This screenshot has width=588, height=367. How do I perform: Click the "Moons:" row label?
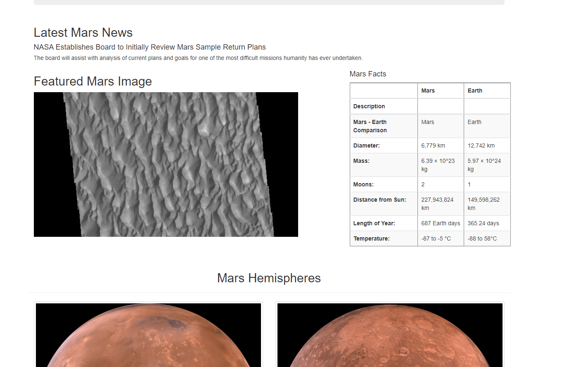(x=363, y=184)
